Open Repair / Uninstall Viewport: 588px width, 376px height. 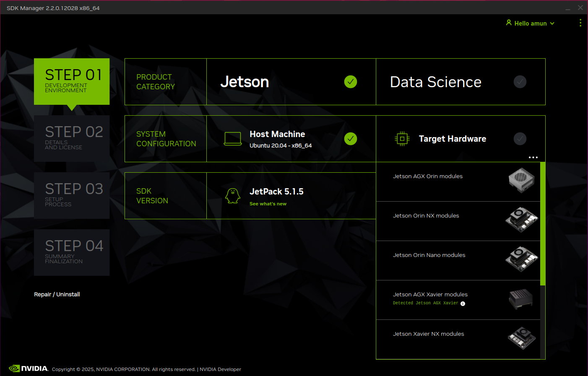57,294
